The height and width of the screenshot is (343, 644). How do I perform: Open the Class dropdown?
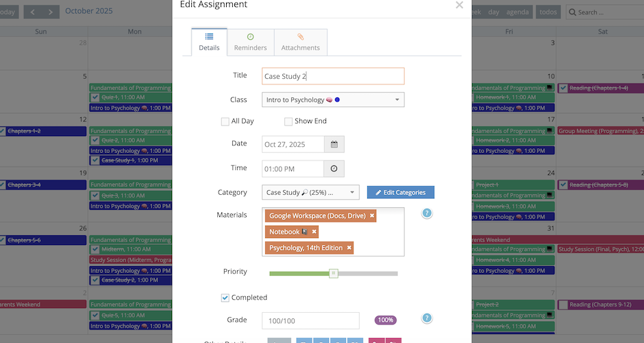[333, 100]
